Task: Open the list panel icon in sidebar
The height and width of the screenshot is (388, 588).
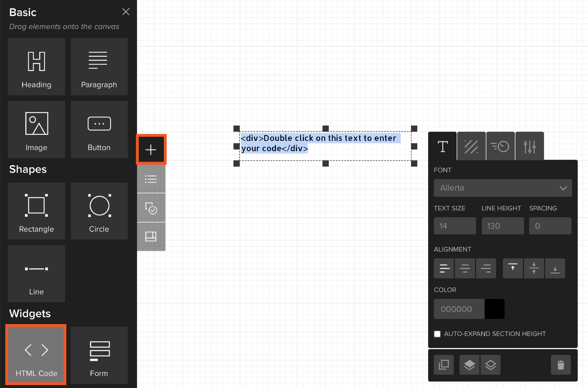Action: click(151, 179)
